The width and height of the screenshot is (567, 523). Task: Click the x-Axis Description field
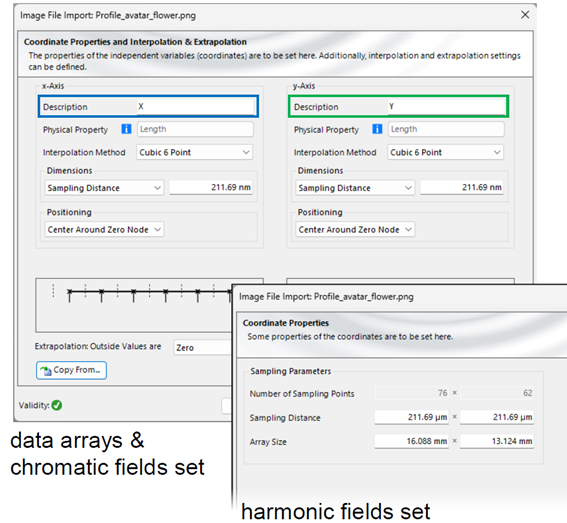[x=196, y=106]
